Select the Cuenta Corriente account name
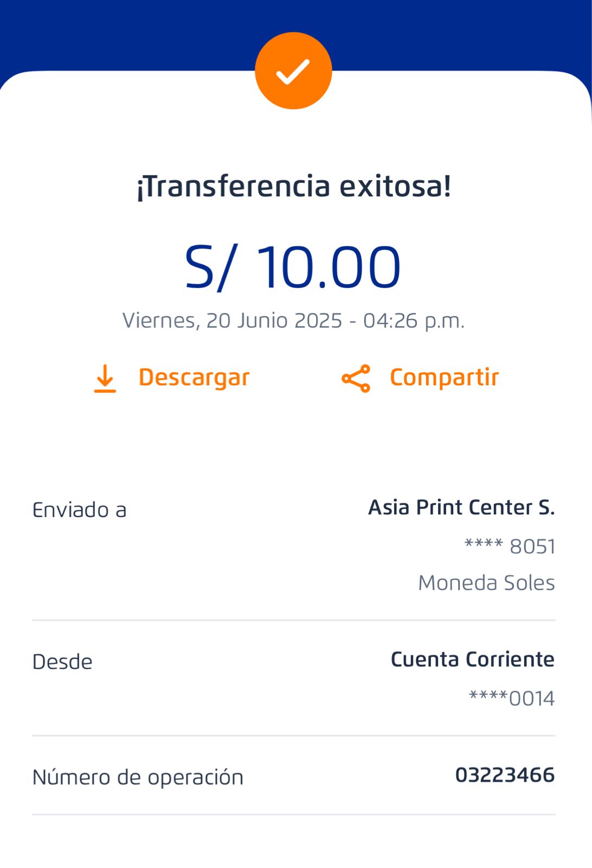 tap(472, 659)
